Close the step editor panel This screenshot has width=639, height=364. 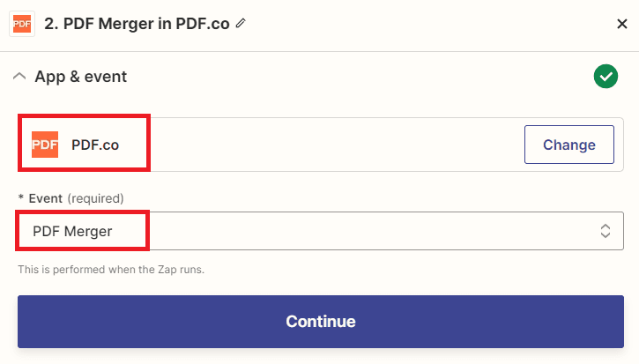pyautogui.click(x=622, y=24)
